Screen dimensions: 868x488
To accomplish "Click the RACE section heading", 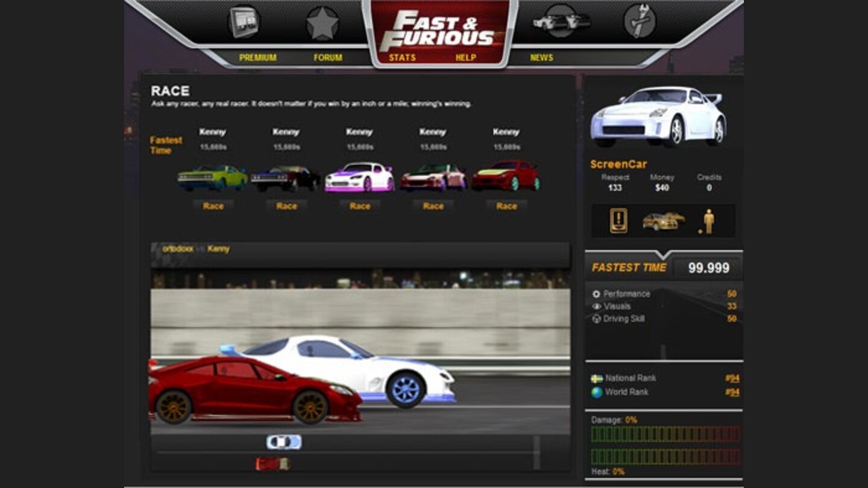I will tap(170, 91).
